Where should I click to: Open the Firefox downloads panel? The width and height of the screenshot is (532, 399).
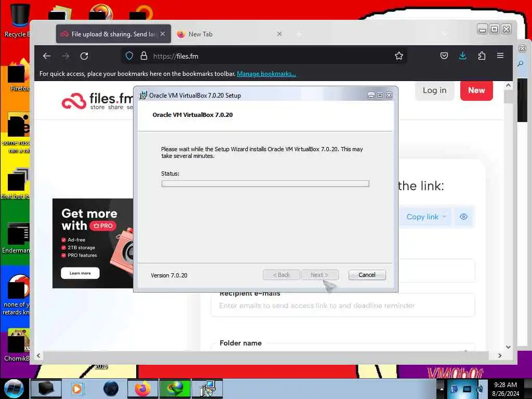[462, 56]
